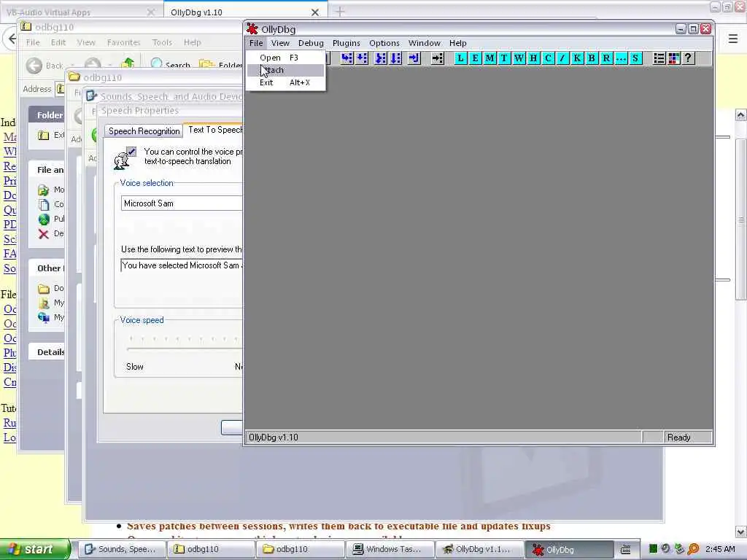Switch to odbg110 zip archive taskbar button
This screenshot has height=560, width=747.
tap(211, 549)
